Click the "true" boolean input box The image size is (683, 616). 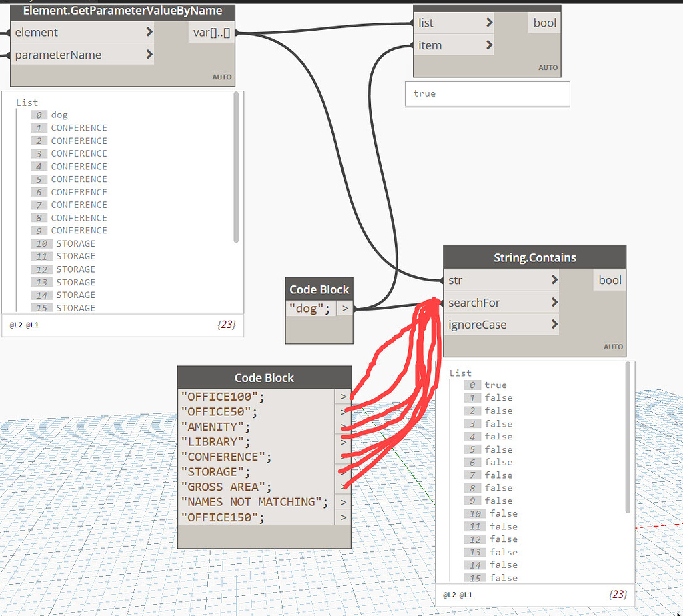(487, 94)
